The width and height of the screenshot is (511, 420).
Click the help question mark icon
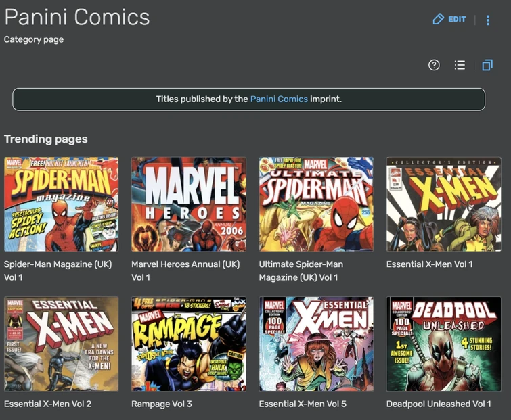pyautogui.click(x=434, y=65)
